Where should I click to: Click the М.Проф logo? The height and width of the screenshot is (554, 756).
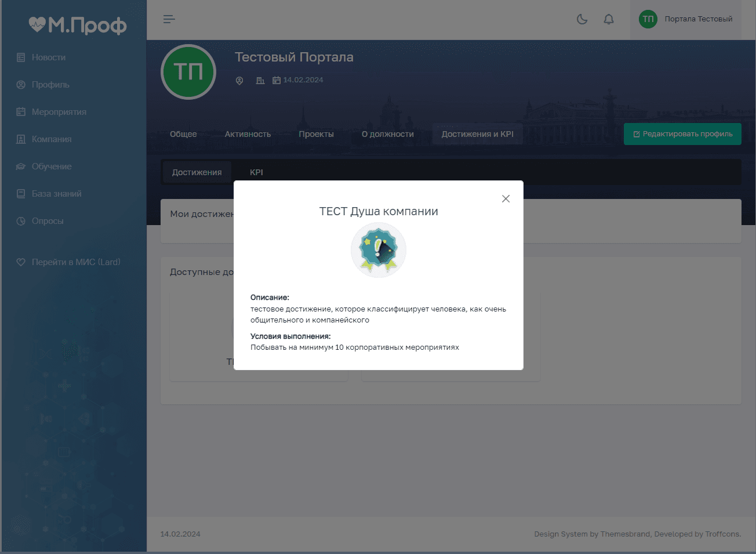coord(78,25)
